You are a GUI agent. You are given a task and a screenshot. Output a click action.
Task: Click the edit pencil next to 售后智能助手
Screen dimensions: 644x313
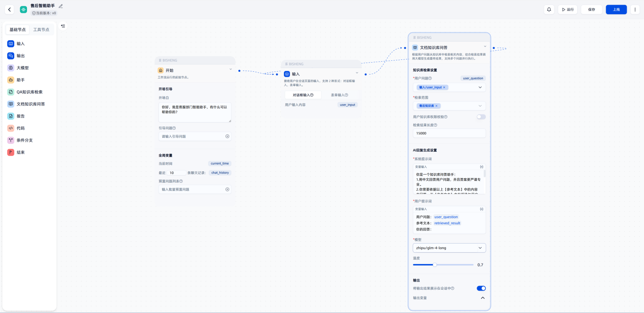[61, 6]
